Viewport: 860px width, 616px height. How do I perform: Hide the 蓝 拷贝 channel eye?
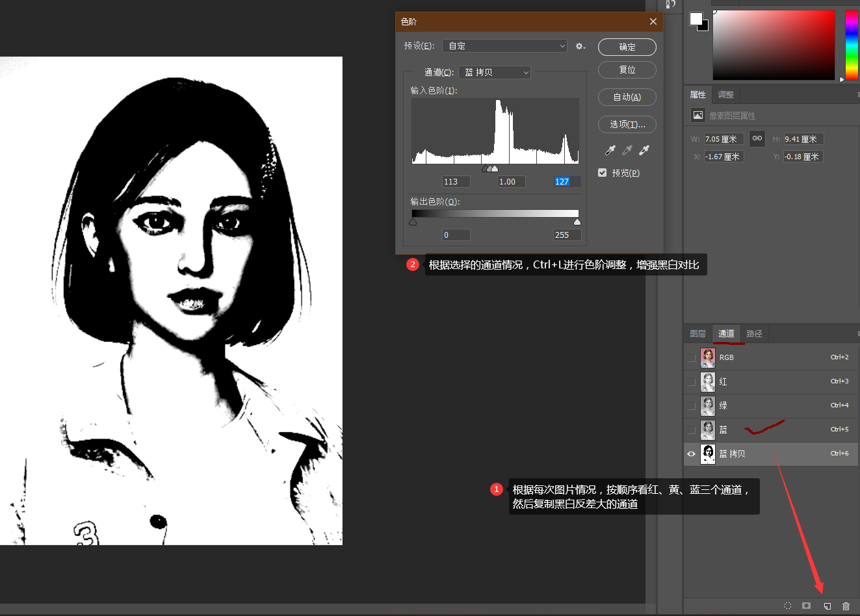(691, 454)
